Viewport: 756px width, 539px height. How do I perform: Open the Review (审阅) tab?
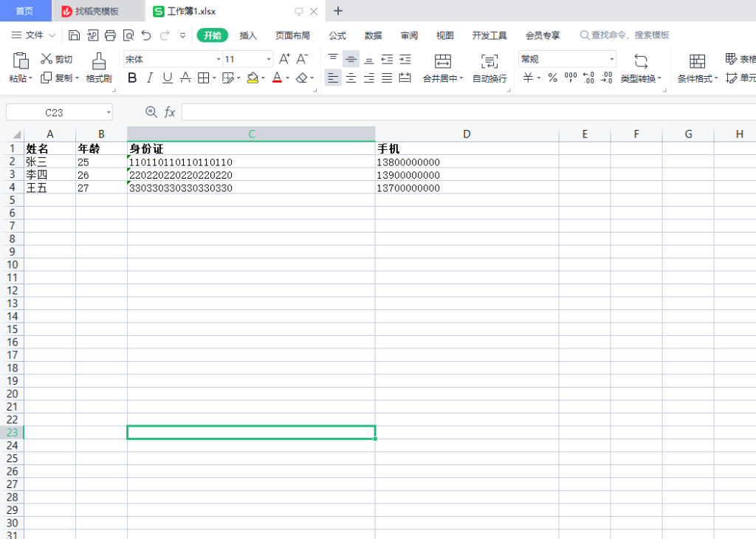click(409, 35)
